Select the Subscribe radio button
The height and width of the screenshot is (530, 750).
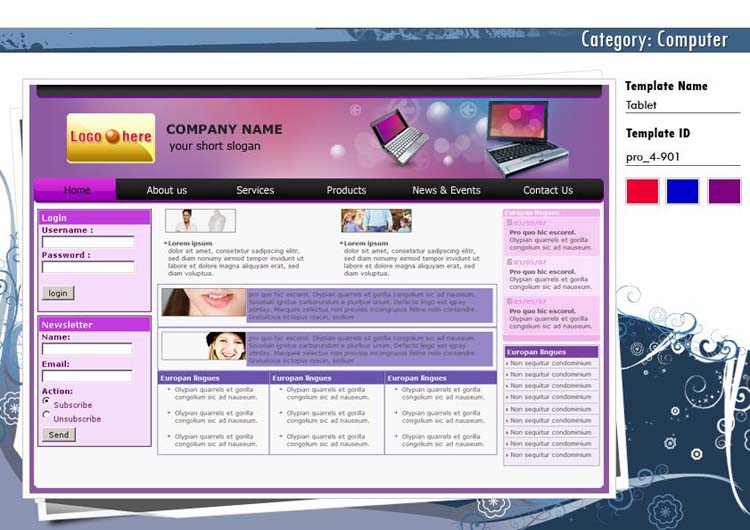pyautogui.click(x=46, y=402)
